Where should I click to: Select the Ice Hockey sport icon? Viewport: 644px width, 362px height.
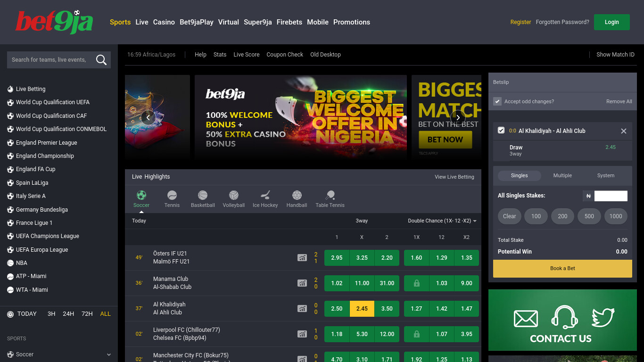pyautogui.click(x=265, y=195)
